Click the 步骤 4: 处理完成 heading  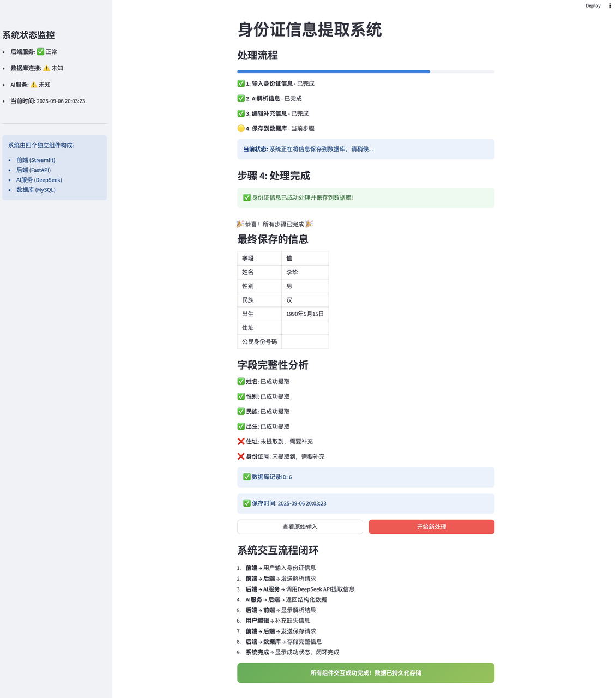point(274,176)
